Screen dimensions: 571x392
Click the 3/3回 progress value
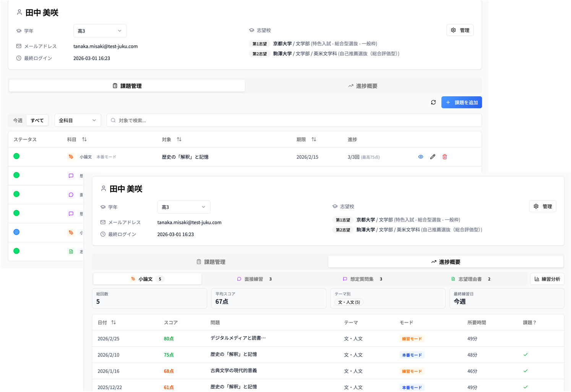pos(354,157)
